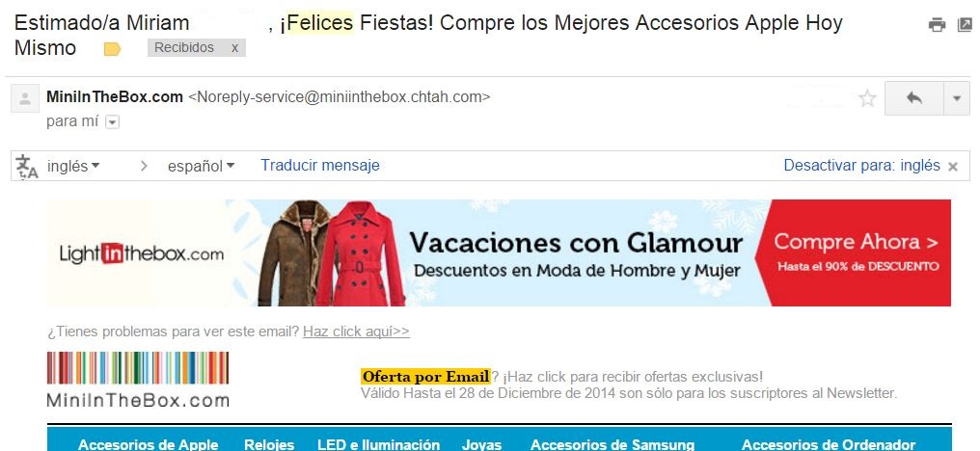This screenshot has height=451, width=980.
Task: Click the reply arrow button
Action: [913, 98]
